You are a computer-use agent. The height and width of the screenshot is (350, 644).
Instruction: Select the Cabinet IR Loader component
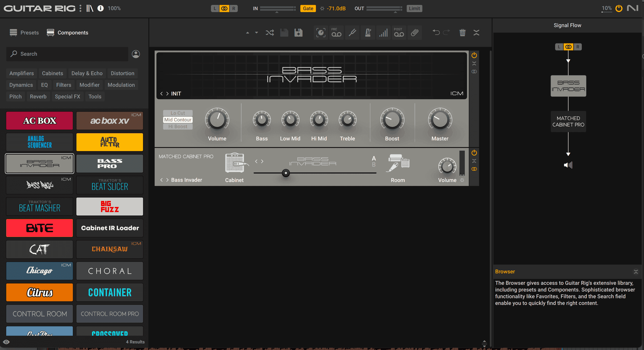(110, 228)
